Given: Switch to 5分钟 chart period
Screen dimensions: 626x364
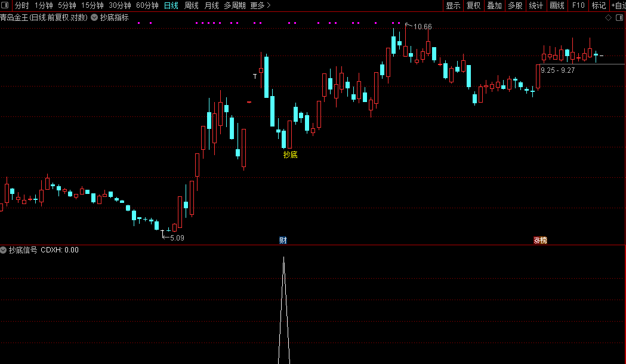Looking at the screenshot, I should (67, 5).
